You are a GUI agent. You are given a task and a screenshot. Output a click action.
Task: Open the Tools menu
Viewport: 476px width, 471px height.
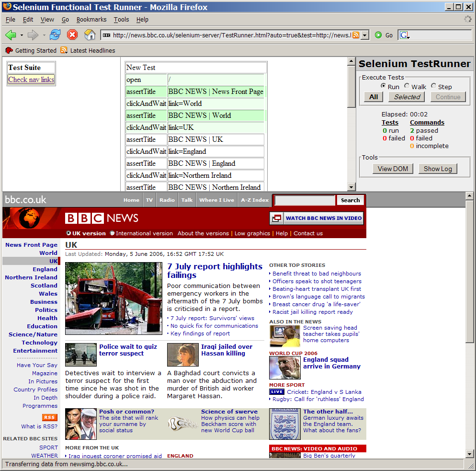[122, 20]
